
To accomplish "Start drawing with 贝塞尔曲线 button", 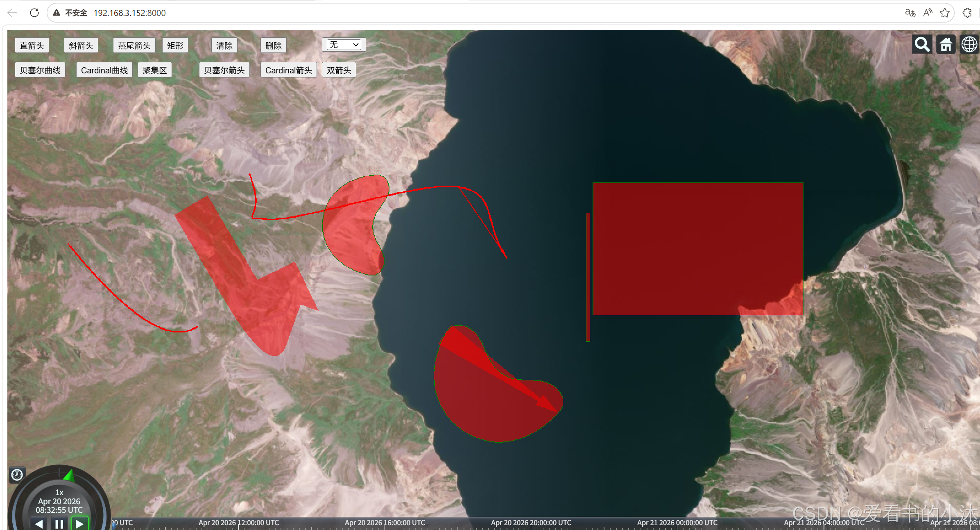I will [x=40, y=70].
